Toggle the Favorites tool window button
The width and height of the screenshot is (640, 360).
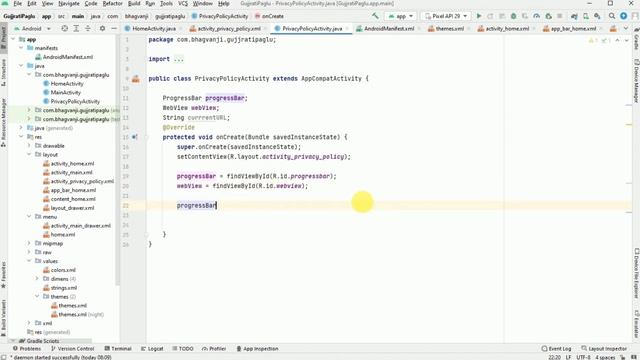[4, 275]
